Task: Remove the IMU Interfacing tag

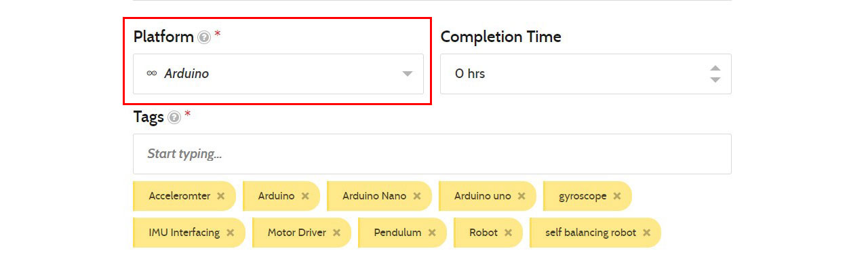Action: click(x=231, y=233)
